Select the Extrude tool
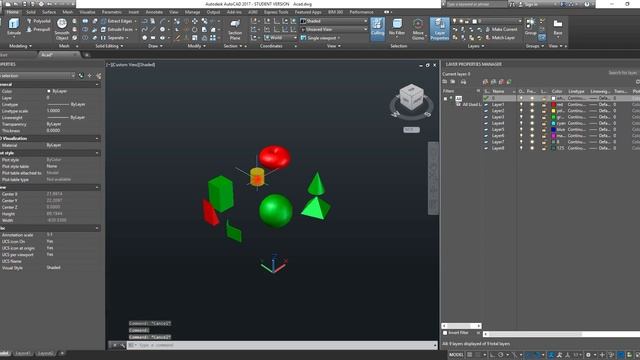The height and width of the screenshot is (360, 640). click(x=13, y=27)
